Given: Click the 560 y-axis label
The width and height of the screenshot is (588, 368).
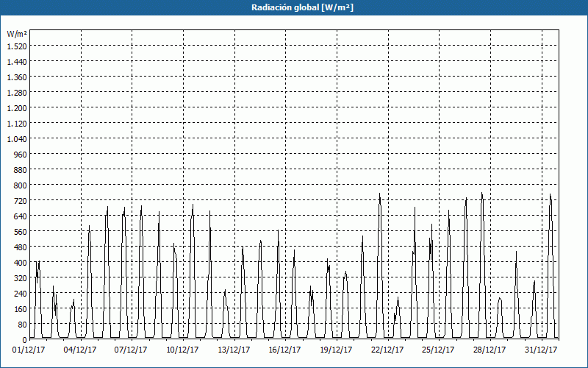Looking at the screenshot, I should [21, 232].
